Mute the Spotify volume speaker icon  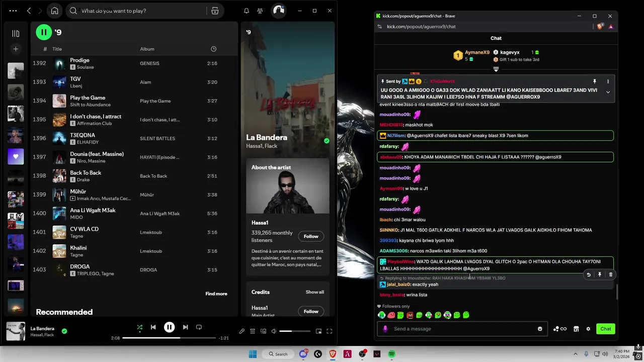(x=274, y=331)
